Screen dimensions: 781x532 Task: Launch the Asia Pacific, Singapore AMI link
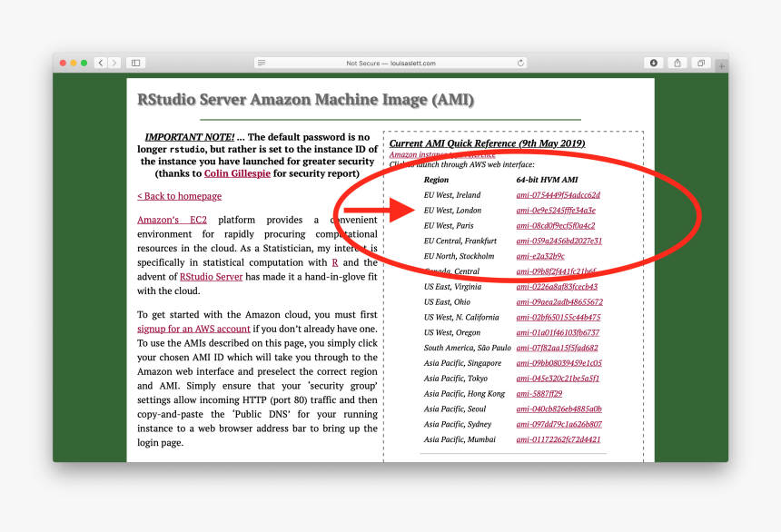pos(559,363)
